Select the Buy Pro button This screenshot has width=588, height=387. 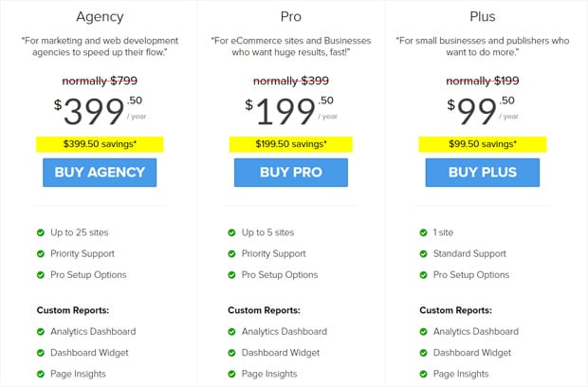point(291,173)
